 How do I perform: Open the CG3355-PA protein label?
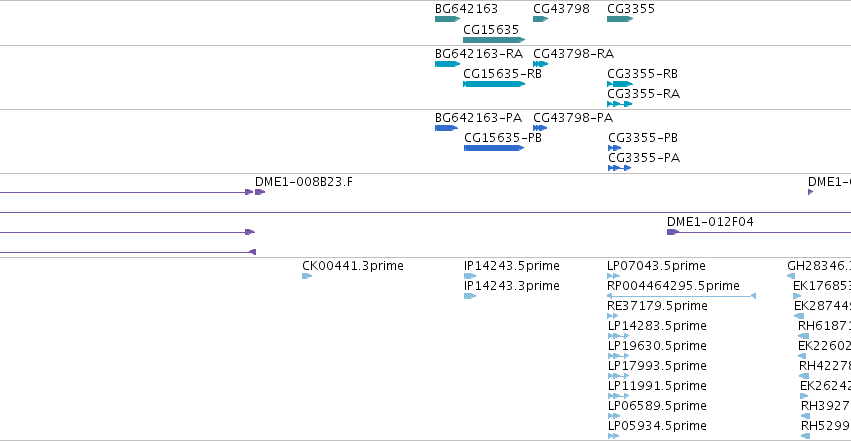[x=644, y=158]
